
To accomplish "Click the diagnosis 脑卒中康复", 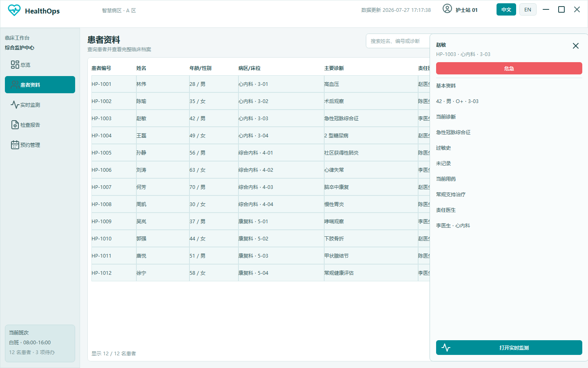I will [336, 187].
